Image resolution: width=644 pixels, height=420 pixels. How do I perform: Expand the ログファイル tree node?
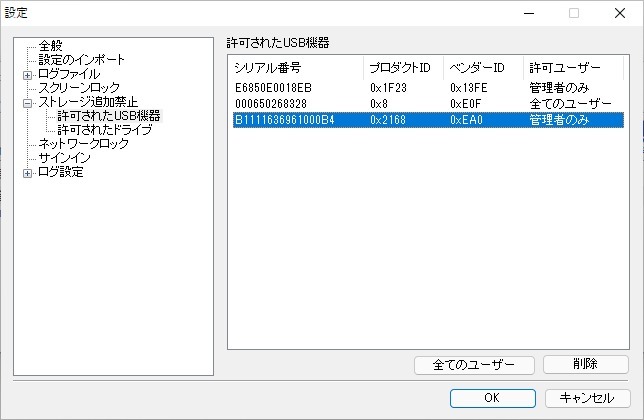pyautogui.click(x=27, y=75)
